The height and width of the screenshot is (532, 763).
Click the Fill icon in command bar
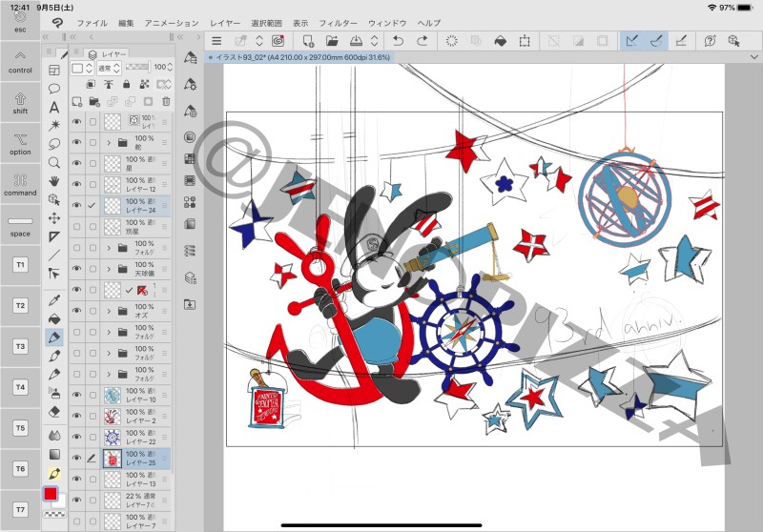click(500, 41)
